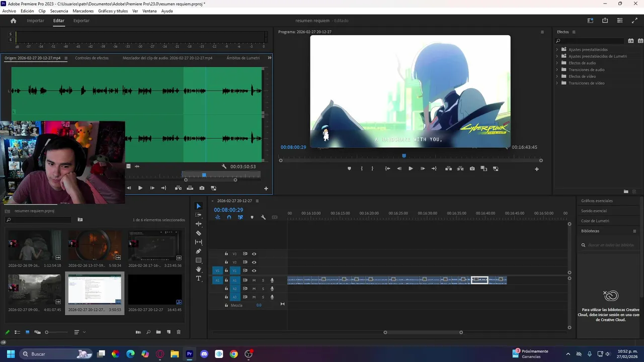Select the Rectangle tool
644x362 pixels.
tap(198, 260)
